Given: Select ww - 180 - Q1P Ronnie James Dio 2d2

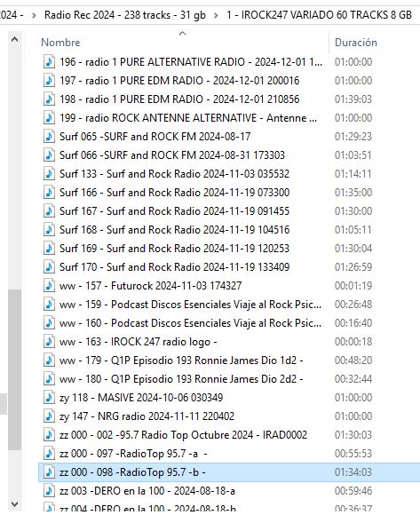Looking at the screenshot, I should click(x=181, y=379).
